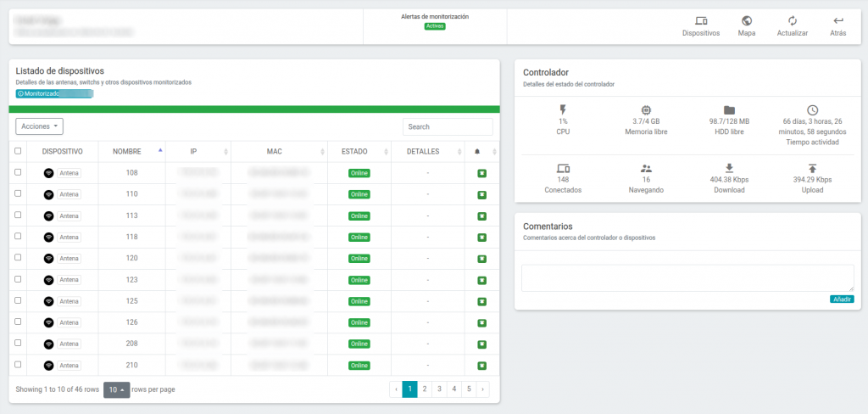This screenshot has width=868, height=414.
Task: Click the Añadir button
Action: [x=842, y=299]
